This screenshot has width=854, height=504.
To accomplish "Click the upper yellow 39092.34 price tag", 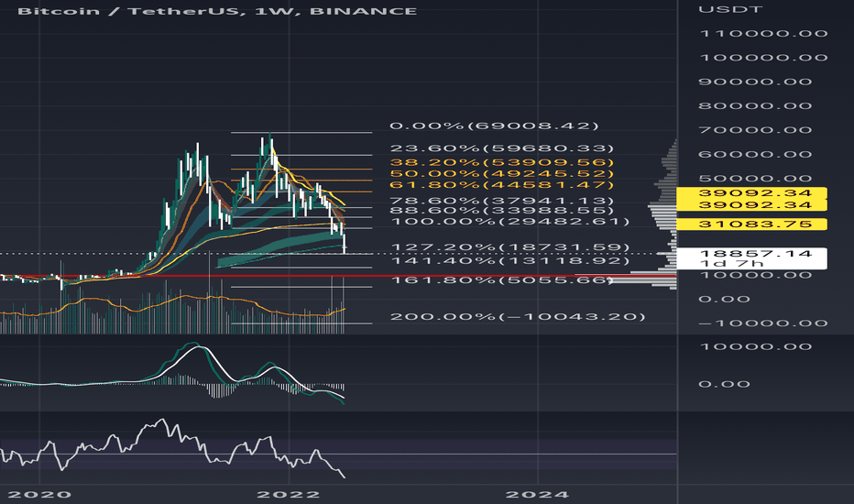I will coord(751,192).
